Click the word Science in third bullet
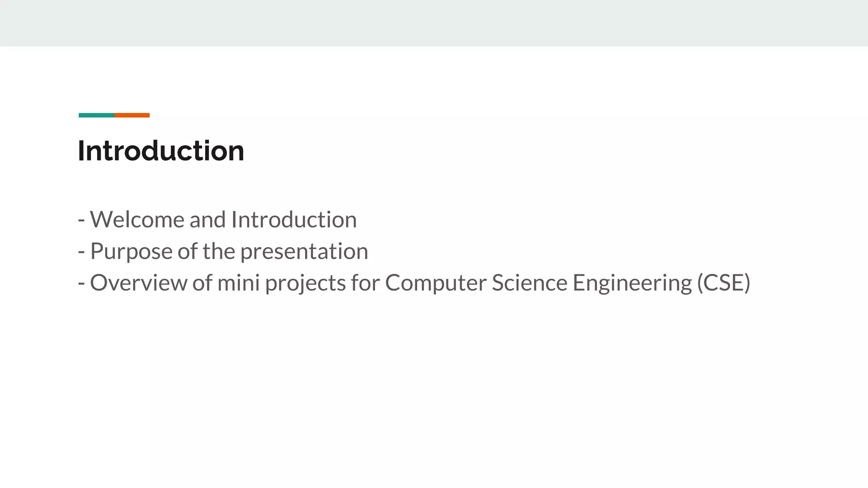 point(529,283)
